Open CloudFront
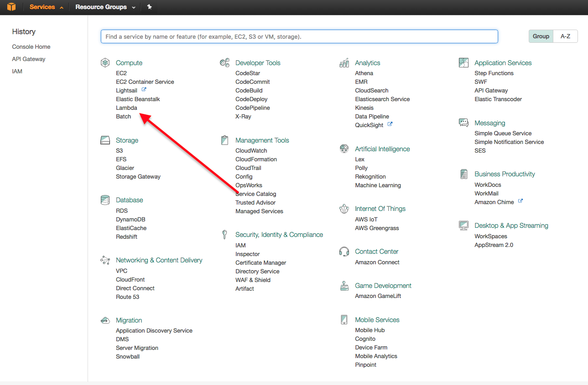The width and height of the screenshot is (588, 385). pos(130,280)
